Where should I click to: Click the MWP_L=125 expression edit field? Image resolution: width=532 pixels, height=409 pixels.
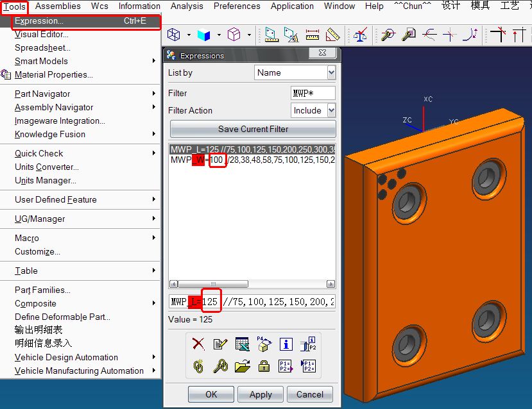coord(252,301)
